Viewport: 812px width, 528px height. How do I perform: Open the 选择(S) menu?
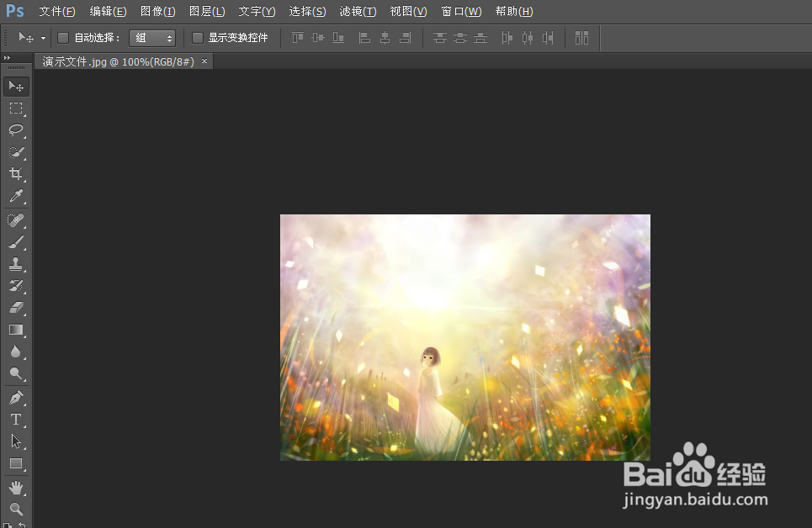(308, 11)
